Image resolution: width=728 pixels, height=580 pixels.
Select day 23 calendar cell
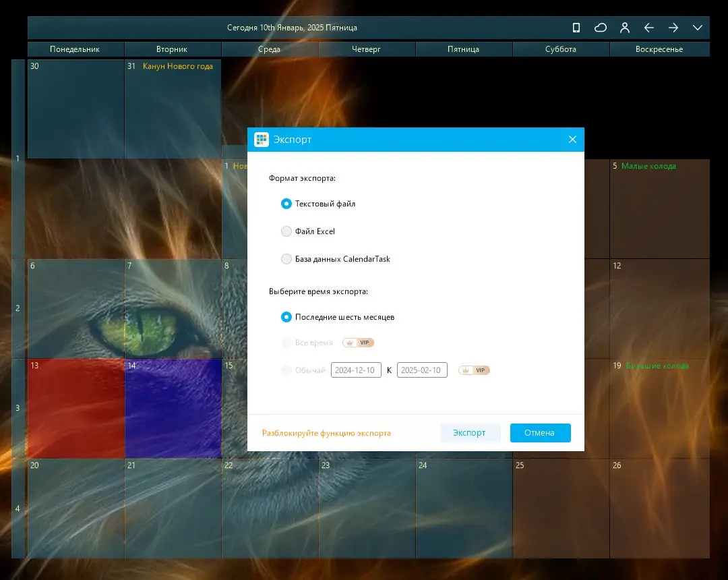tap(367, 508)
